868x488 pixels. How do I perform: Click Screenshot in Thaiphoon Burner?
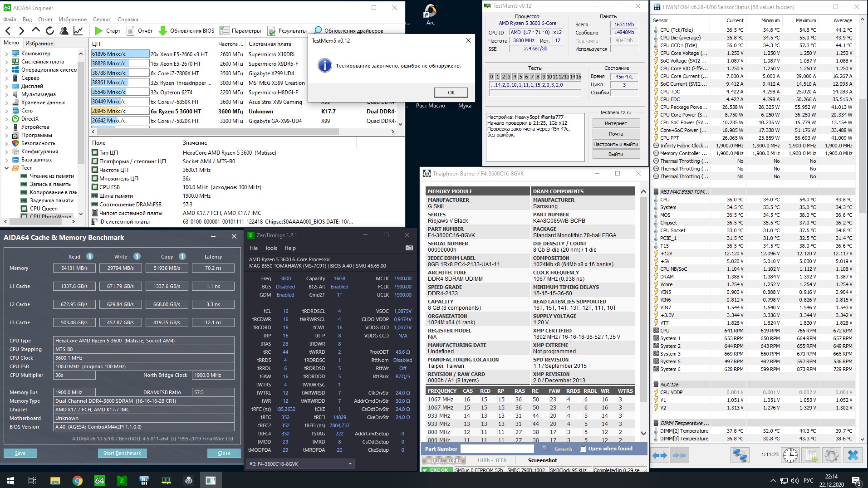(x=542, y=460)
